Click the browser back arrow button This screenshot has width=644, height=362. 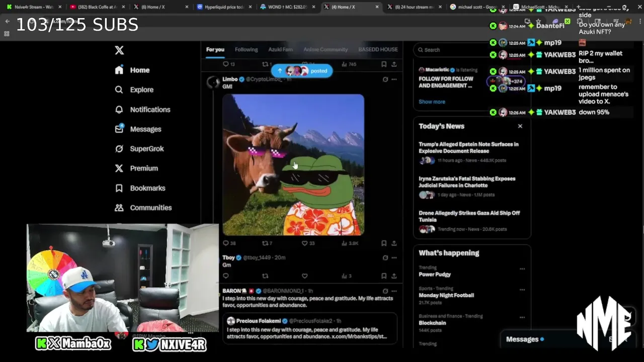point(7,21)
